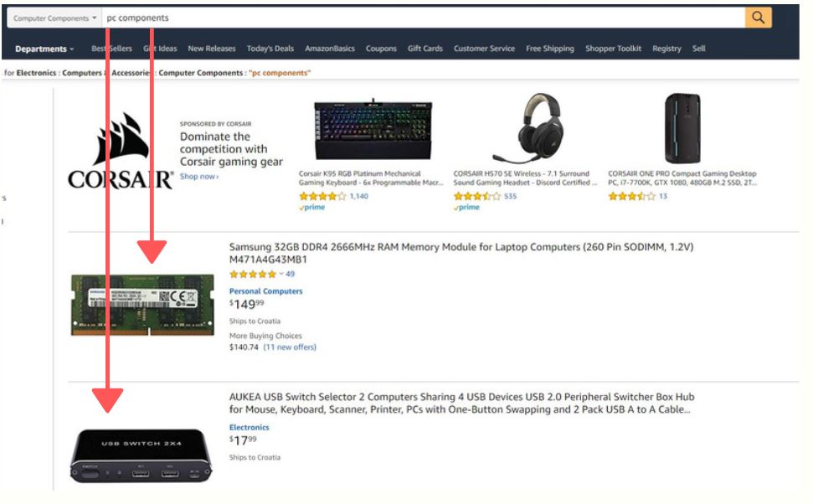Open the Corsair ONE PRO desktop thumbnail

tap(682, 129)
